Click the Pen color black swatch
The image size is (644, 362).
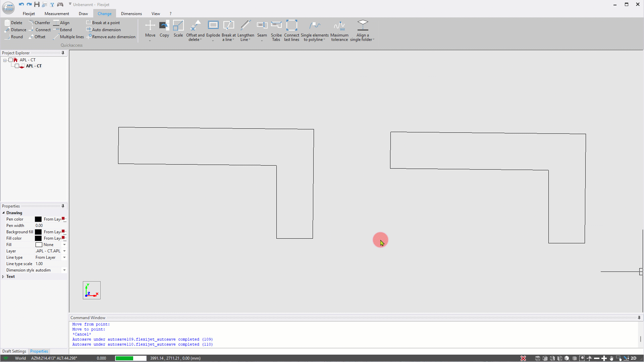pyautogui.click(x=38, y=219)
